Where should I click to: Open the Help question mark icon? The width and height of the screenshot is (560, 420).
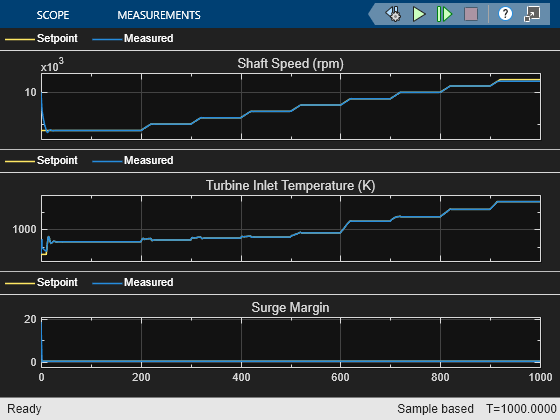click(x=505, y=14)
